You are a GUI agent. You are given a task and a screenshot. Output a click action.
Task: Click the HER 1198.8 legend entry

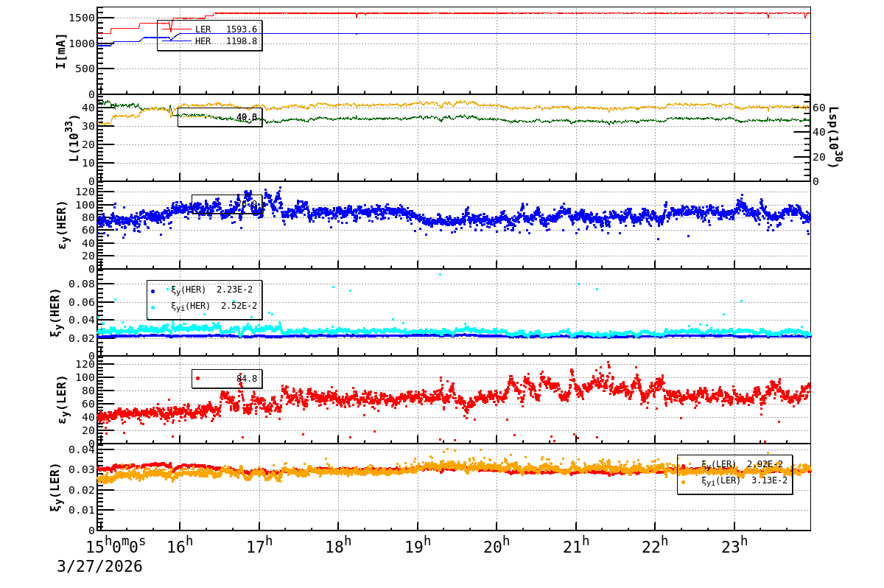225,41
